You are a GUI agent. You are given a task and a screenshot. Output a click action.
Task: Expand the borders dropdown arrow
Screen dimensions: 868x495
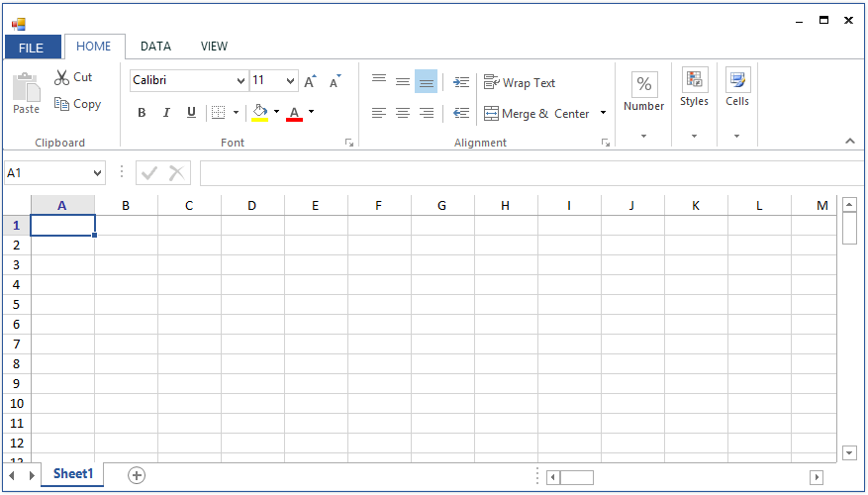point(236,113)
